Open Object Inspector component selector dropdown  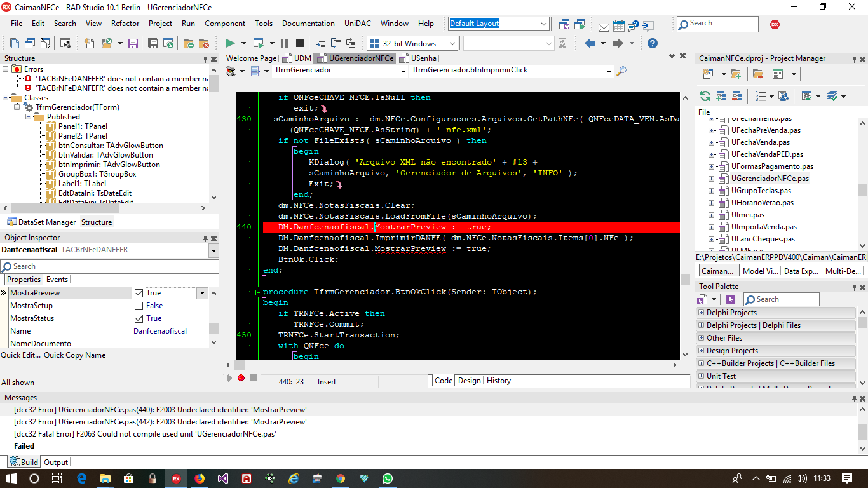coord(214,250)
